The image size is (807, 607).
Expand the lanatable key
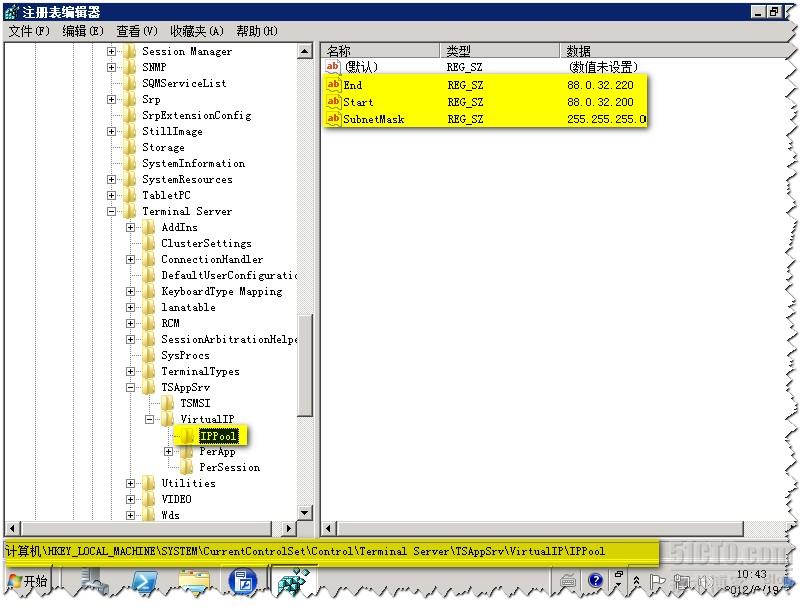tap(130, 307)
